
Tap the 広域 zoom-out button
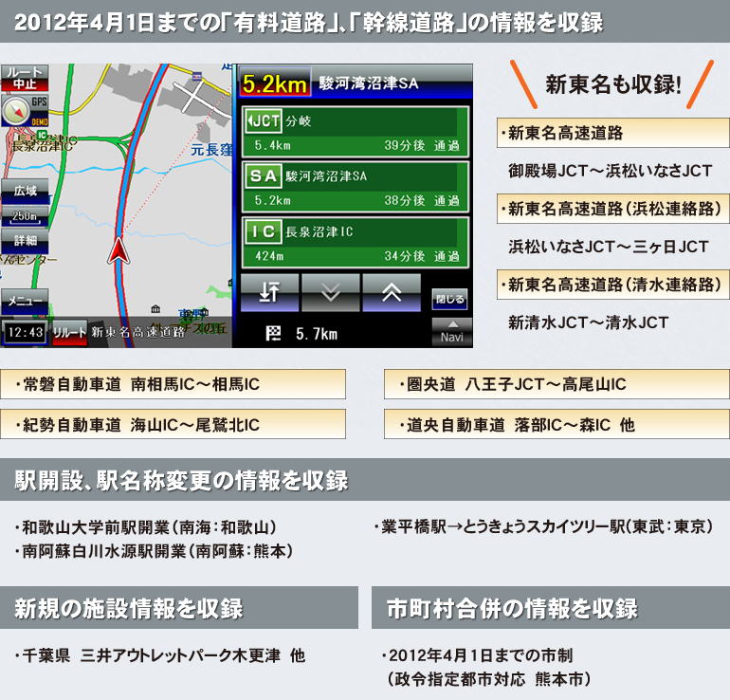[26, 191]
